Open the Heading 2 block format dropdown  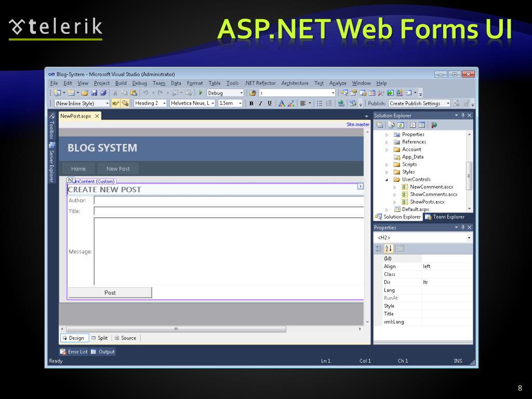(x=164, y=103)
